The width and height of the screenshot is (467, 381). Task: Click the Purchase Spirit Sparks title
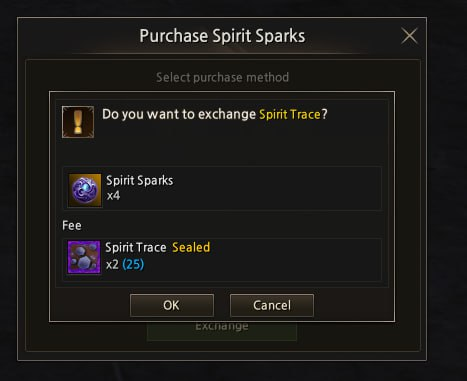[x=222, y=36]
